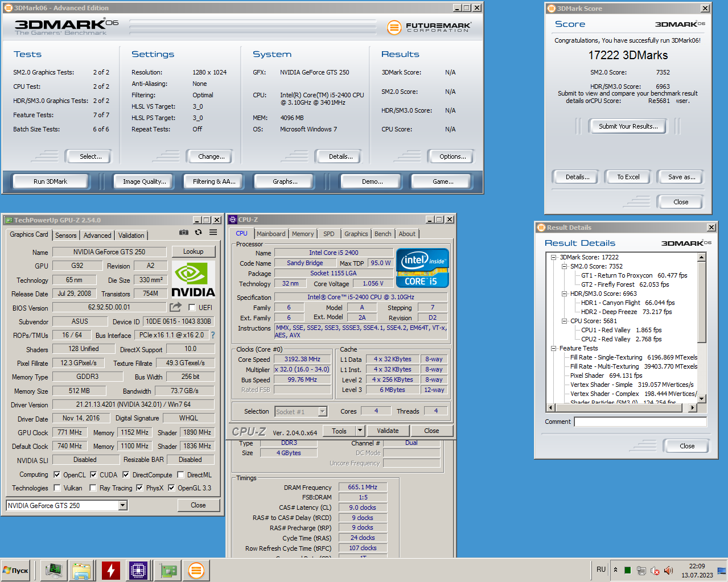Screen dimensions: 728x582
Task: Switch to the Advanced tab in GPU-Z
Action: pos(97,236)
